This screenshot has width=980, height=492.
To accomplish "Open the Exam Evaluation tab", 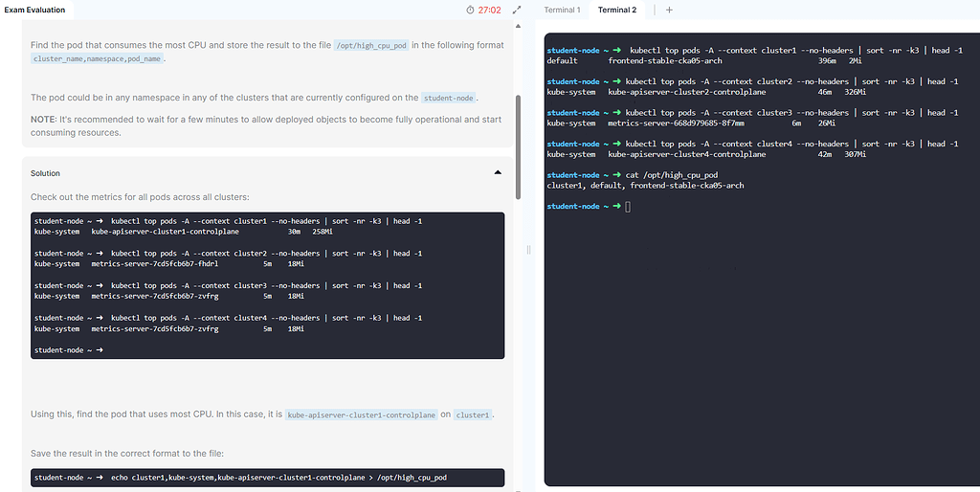I will [35, 10].
